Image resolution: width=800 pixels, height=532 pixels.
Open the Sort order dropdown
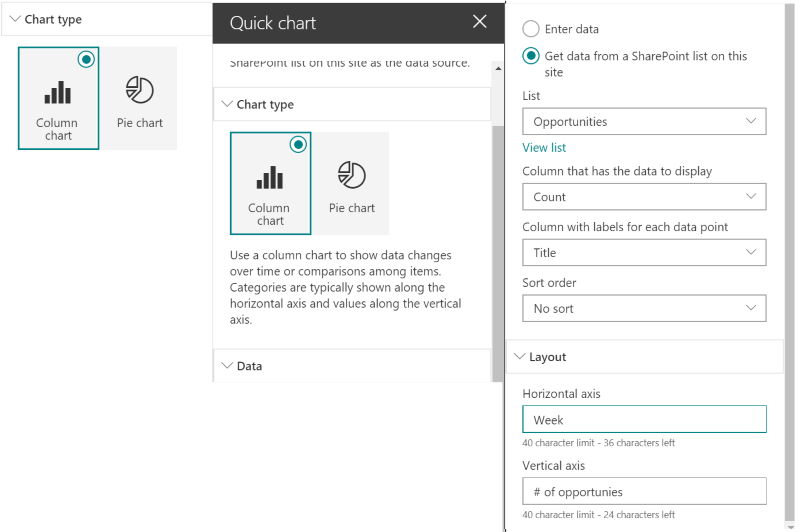pos(644,309)
